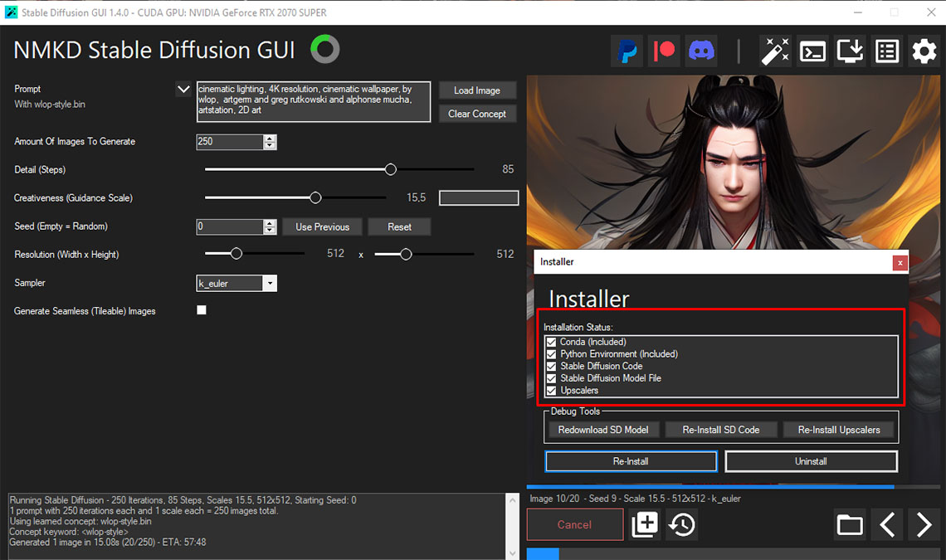946x560 pixels.
Task: Toggle the Upscalers checkbox
Action: click(x=552, y=391)
